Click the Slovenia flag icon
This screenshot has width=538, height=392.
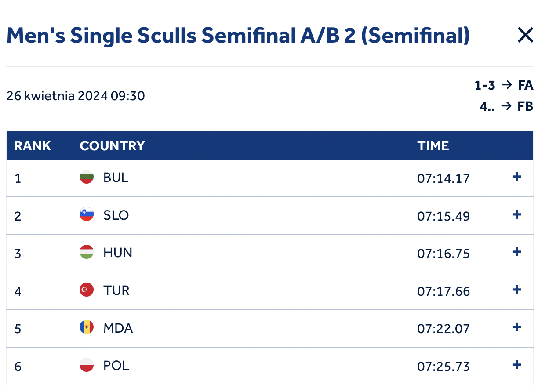[x=87, y=214]
